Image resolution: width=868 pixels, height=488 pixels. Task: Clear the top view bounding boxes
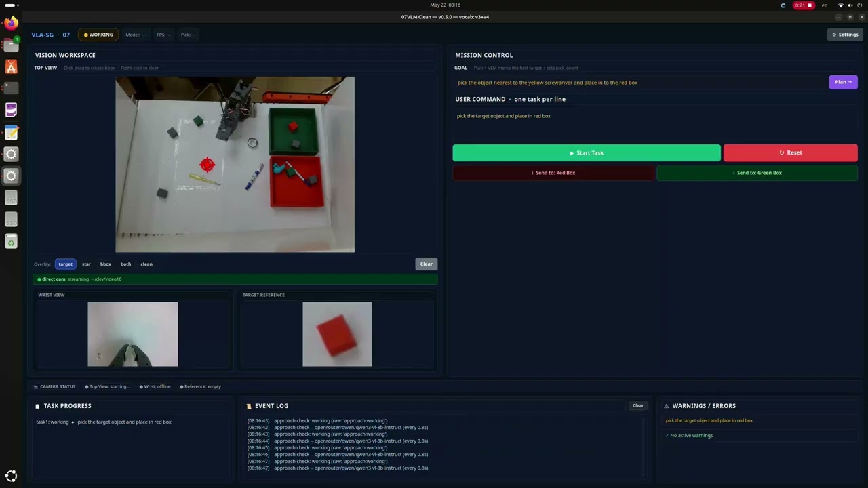click(x=427, y=264)
